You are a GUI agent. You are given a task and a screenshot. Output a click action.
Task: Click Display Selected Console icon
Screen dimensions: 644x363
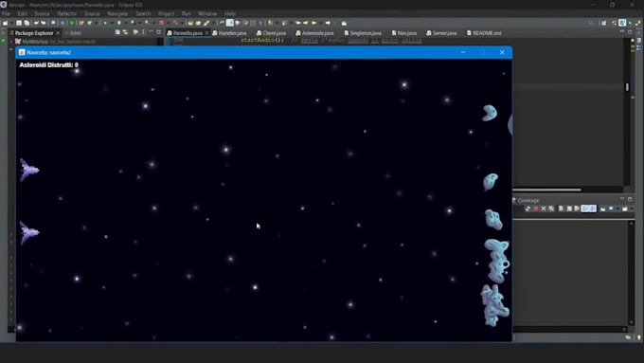coord(611,209)
